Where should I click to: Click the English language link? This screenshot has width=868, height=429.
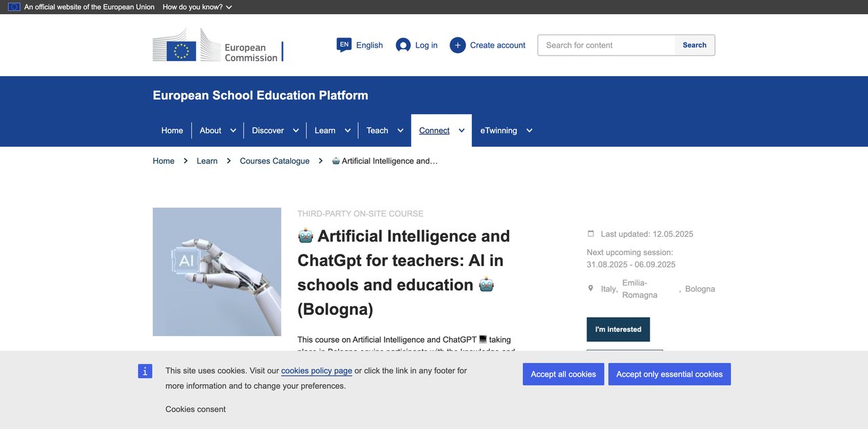(370, 45)
